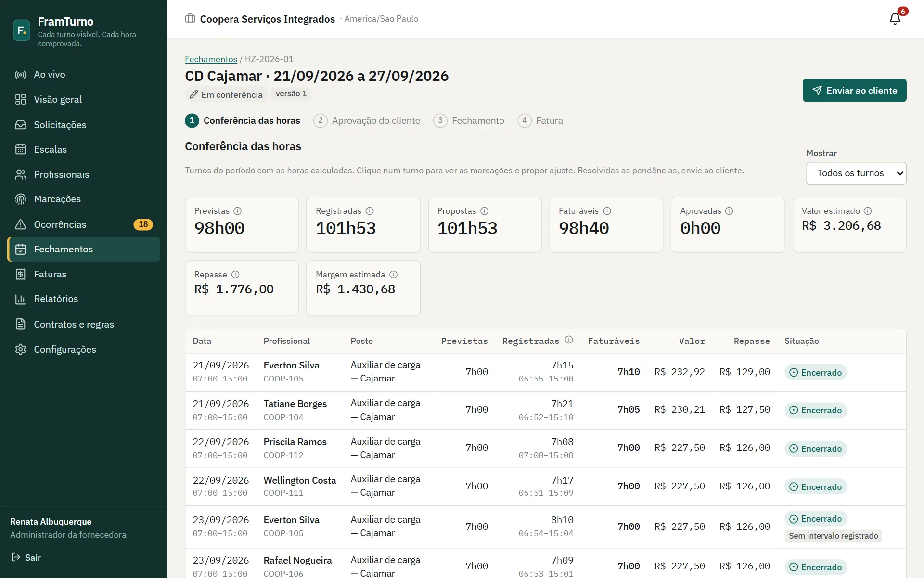Click the Coopera Serviços Integrados title
The height and width of the screenshot is (578, 924).
267,19
